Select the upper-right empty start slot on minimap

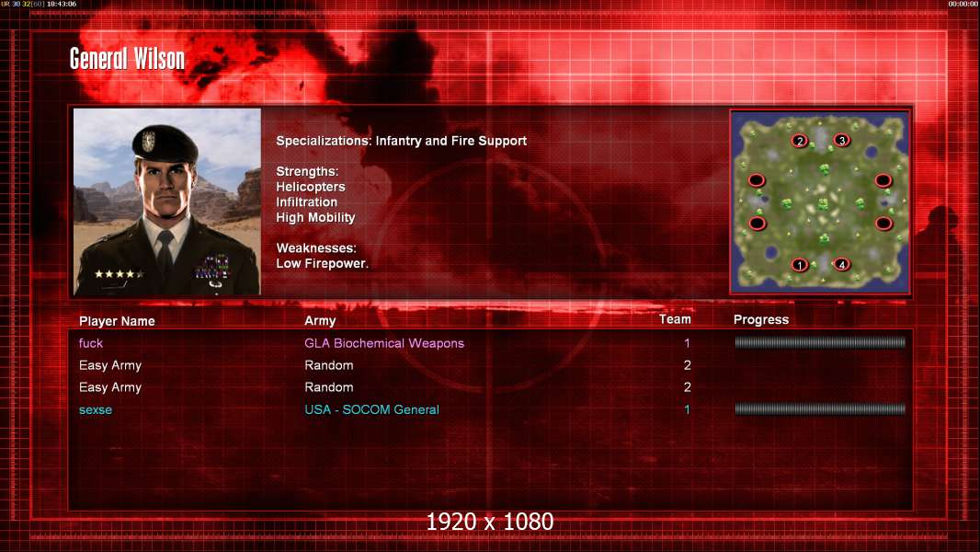pos(883,180)
